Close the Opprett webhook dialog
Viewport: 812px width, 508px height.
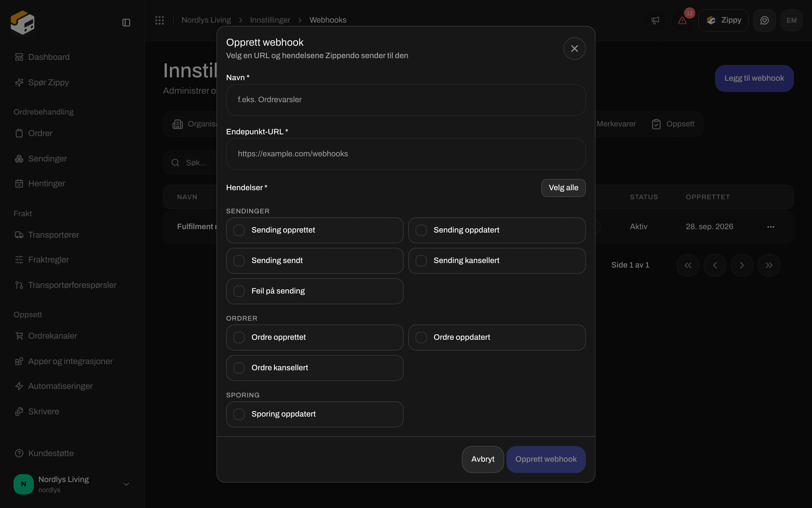click(574, 49)
